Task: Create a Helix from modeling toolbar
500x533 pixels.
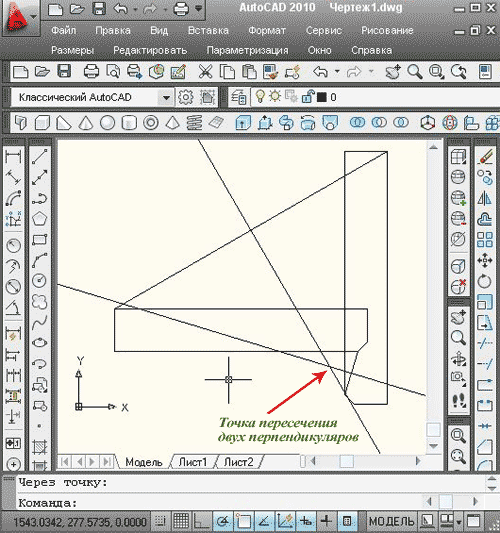Action: (194, 122)
